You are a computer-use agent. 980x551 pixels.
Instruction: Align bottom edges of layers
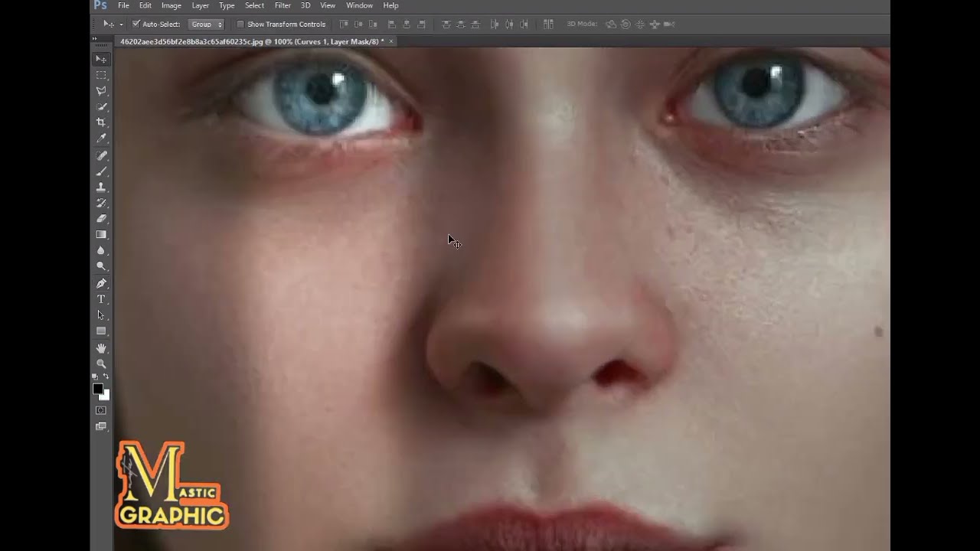tap(371, 24)
